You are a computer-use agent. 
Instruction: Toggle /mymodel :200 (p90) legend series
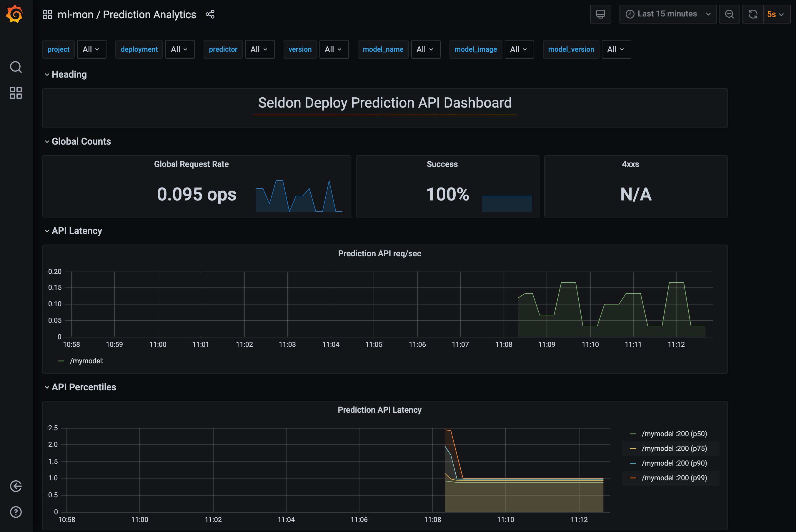pos(675,463)
